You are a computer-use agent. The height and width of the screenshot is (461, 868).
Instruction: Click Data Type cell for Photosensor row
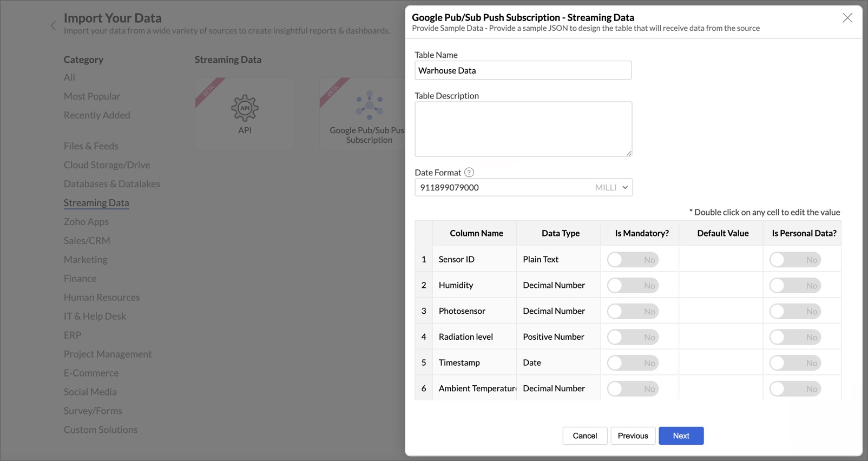(x=558, y=311)
